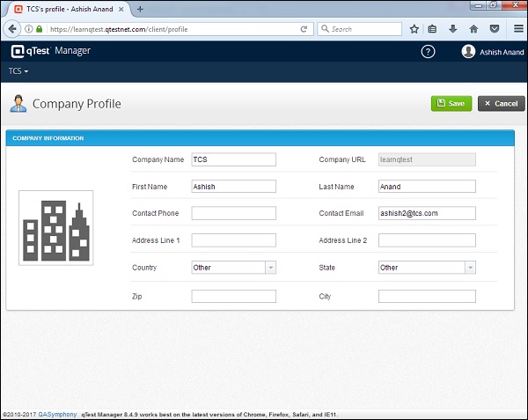Click the Company Profile heading text

pyautogui.click(x=77, y=104)
